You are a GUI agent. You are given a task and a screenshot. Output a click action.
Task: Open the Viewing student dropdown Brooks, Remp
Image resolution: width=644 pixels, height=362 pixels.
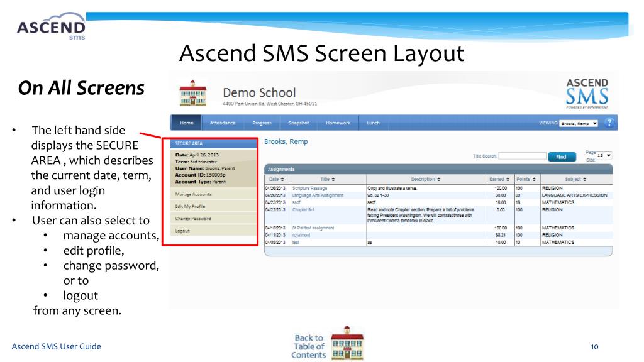point(579,123)
